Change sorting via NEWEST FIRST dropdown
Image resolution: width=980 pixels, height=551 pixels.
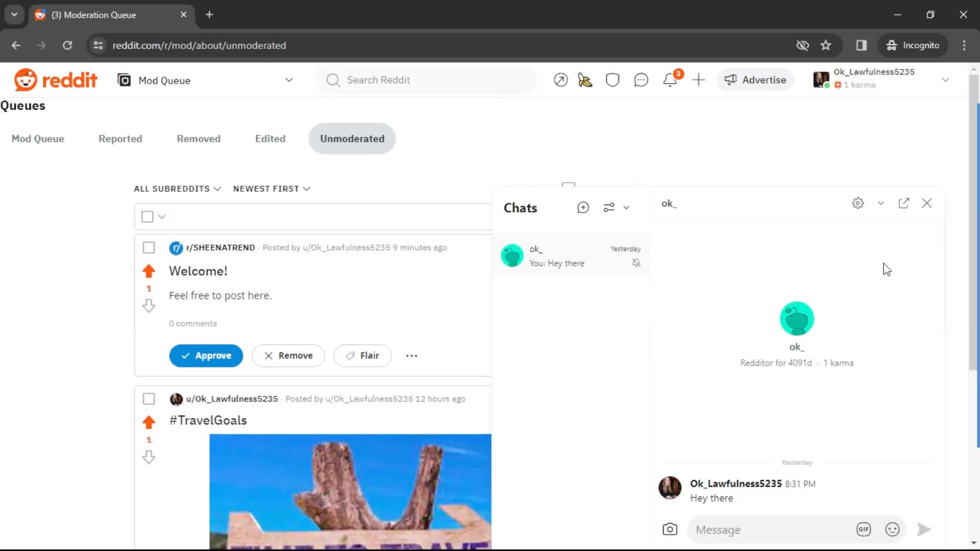[271, 188]
